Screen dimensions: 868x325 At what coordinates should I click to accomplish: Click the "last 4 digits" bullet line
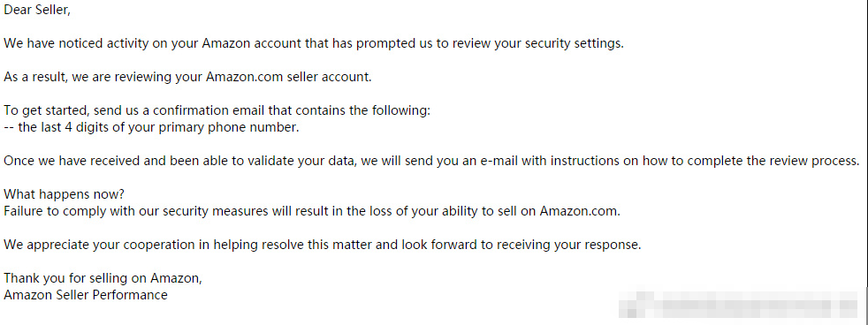(151, 128)
